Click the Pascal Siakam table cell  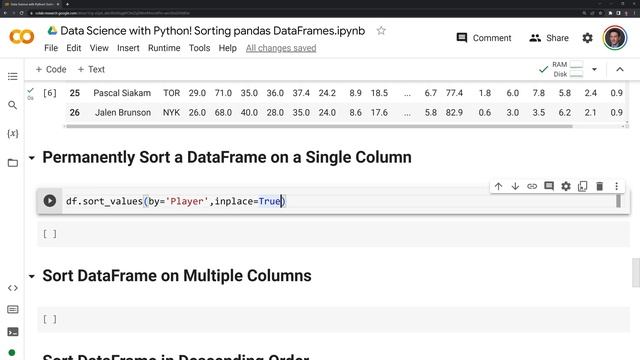point(122,93)
